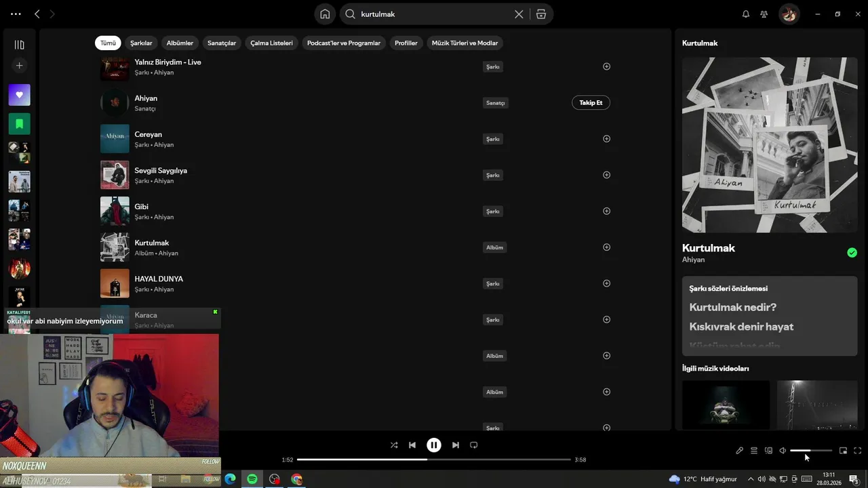868x488 pixels.
Task: Open the play queue
Action: [x=754, y=451]
